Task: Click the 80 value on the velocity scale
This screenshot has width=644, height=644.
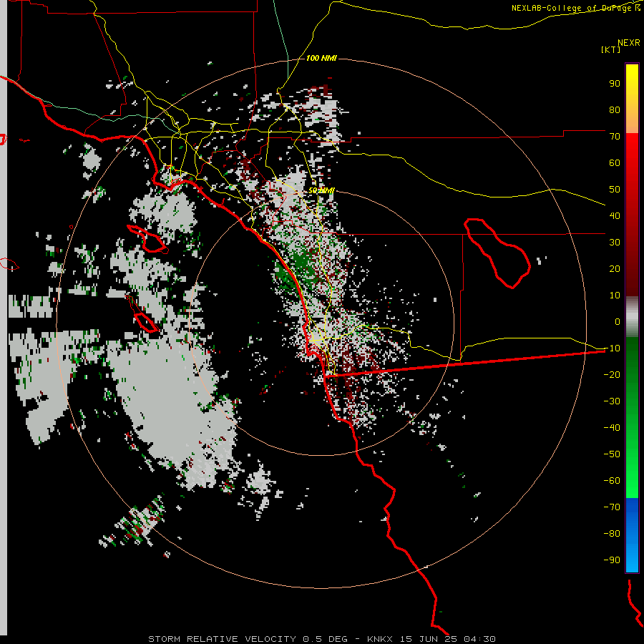Action: pos(615,109)
